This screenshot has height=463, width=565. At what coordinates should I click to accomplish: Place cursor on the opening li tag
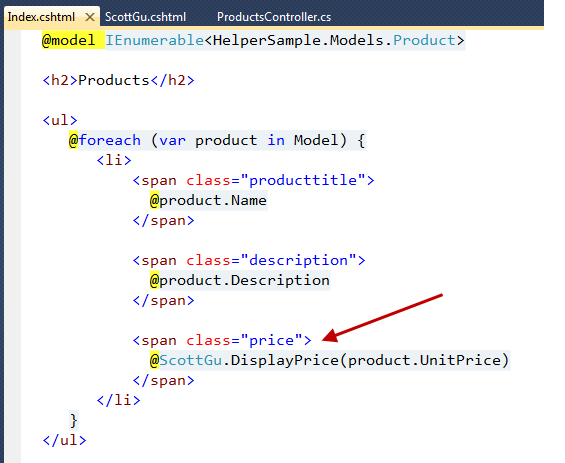pyautogui.click(x=114, y=160)
